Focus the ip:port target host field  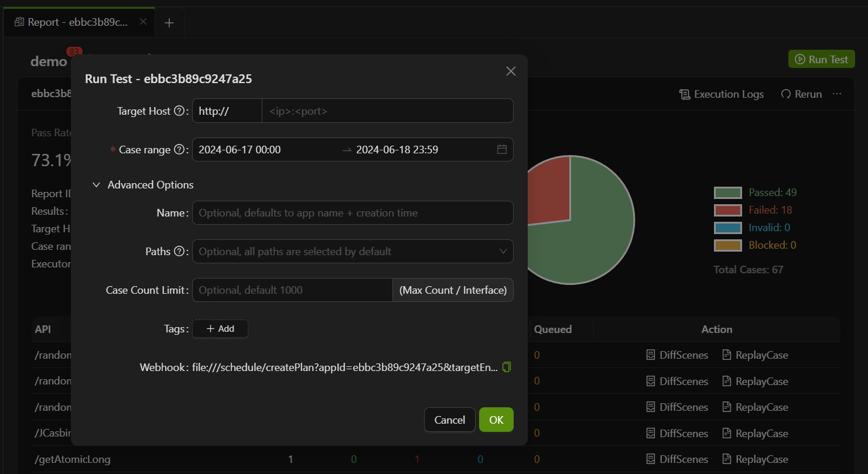388,111
